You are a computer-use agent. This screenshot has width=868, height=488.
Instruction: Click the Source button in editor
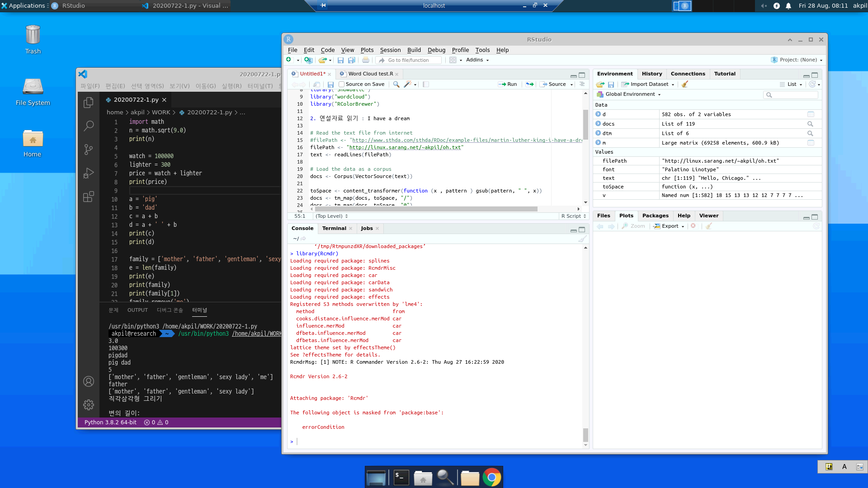coord(553,84)
